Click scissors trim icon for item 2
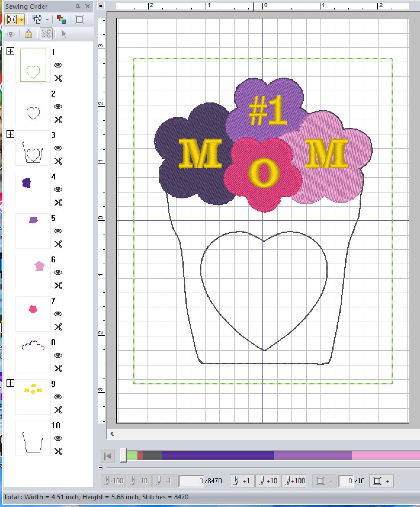 tap(58, 120)
